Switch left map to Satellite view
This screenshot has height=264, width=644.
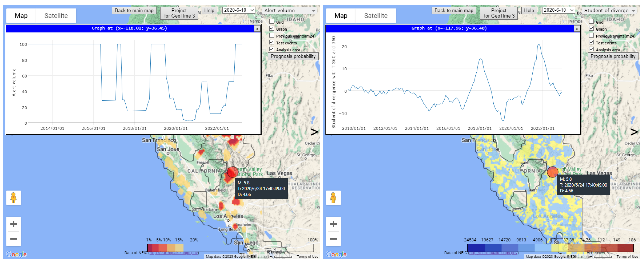(x=56, y=16)
